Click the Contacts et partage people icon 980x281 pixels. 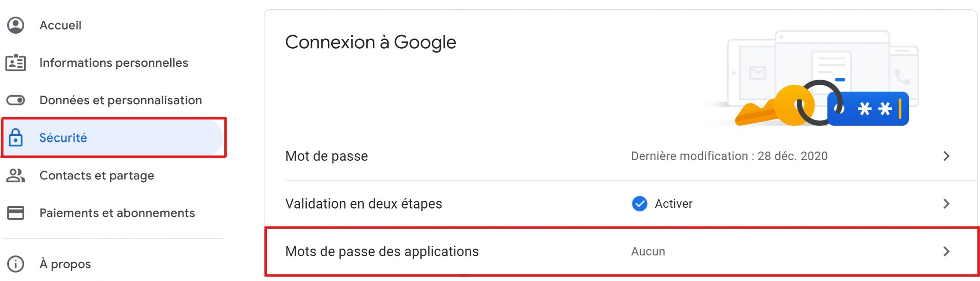tap(16, 176)
